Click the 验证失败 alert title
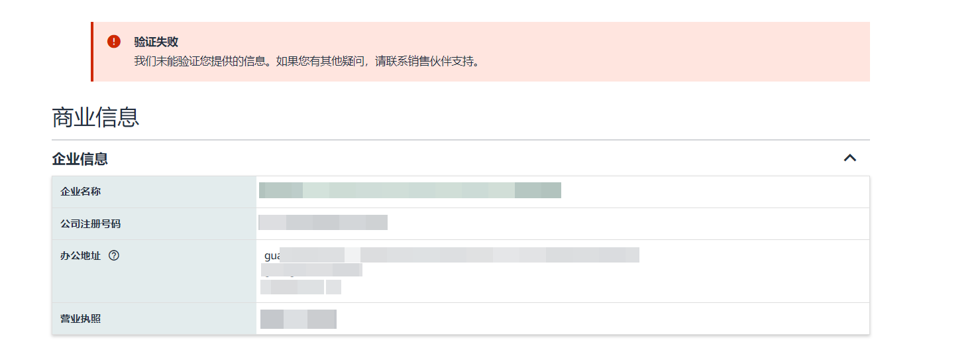 coord(156,42)
